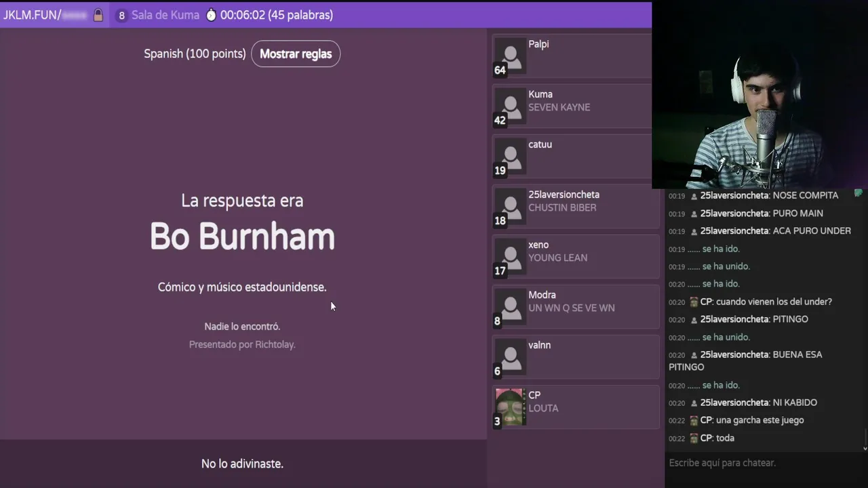Click the player count badge showing 8
The height and width of the screenshot is (488, 868).
point(121,15)
